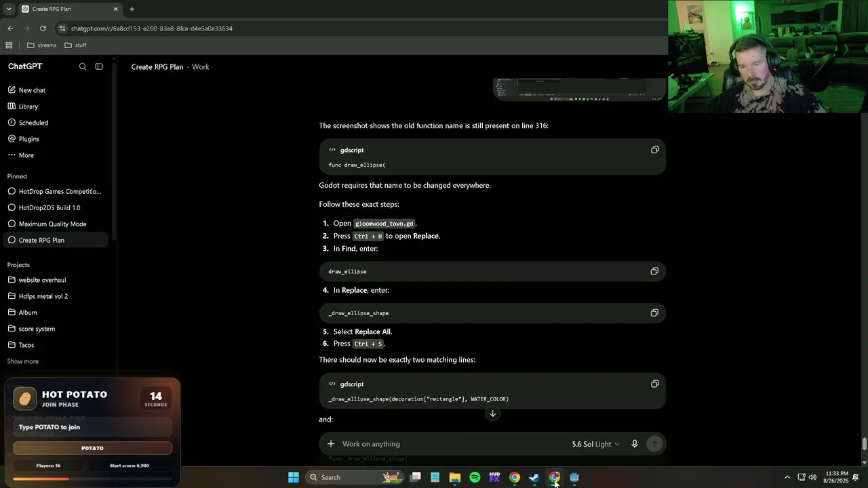Viewport: 868px width, 488px height.
Task: Open the Chrome tab search dropdown
Action: [x=9, y=9]
